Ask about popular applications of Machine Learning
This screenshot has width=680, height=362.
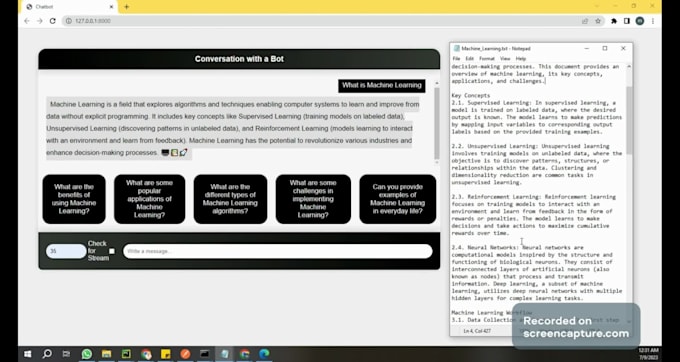149,199
